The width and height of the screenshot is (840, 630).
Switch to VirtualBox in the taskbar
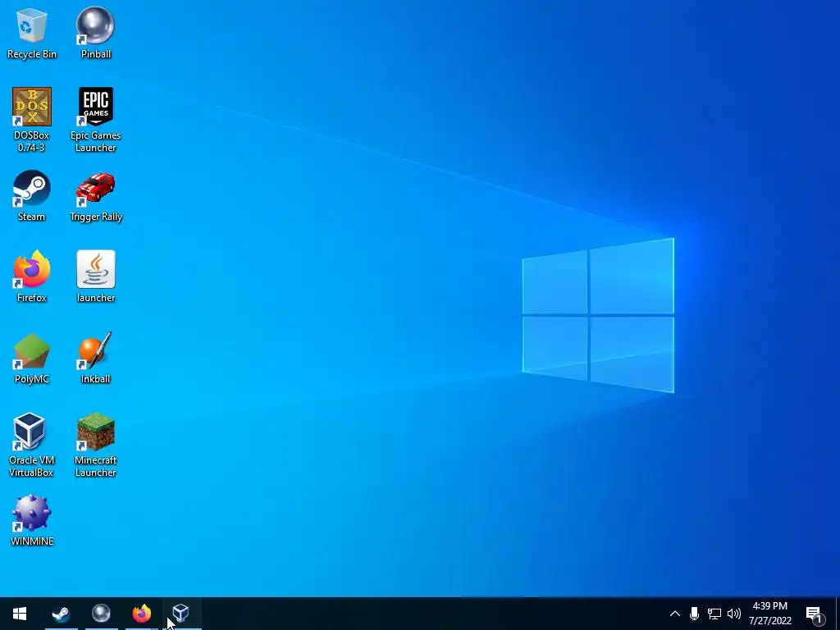(181, 614)
